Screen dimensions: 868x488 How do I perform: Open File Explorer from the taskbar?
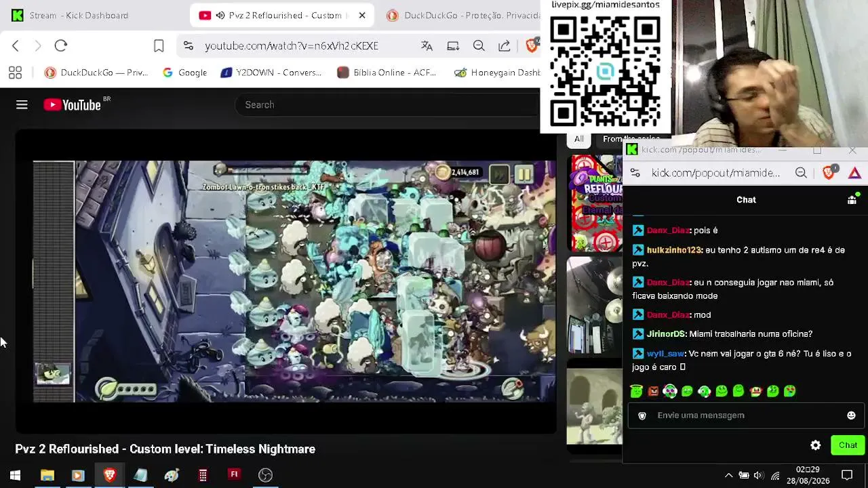47,475
